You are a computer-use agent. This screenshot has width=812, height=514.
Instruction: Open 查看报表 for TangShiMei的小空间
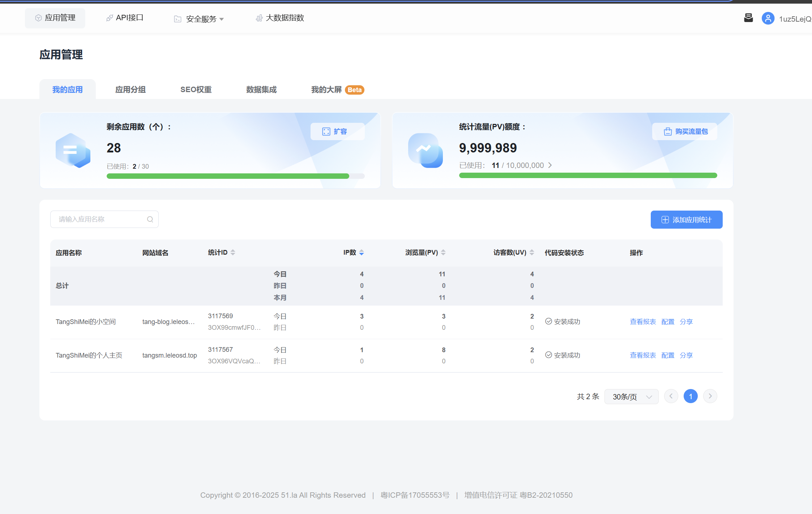pos(642,322)
